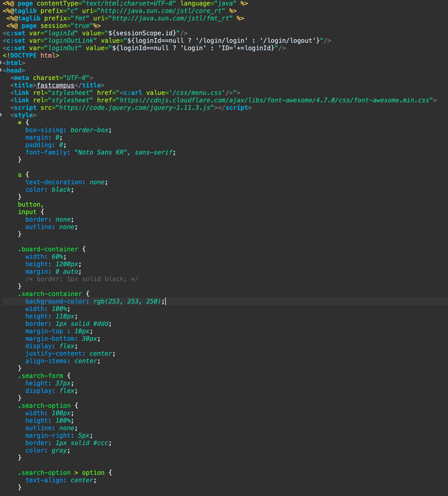This screenshot has width=448, height=496.
Task: Click the underlined fastcampus title text
Action: tap(56, 85)
